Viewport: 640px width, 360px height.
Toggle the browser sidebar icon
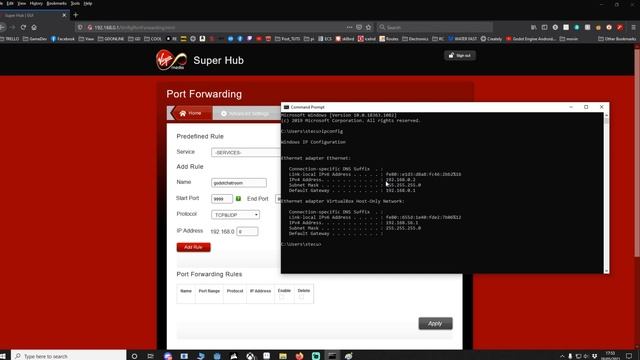pos(544,27)
